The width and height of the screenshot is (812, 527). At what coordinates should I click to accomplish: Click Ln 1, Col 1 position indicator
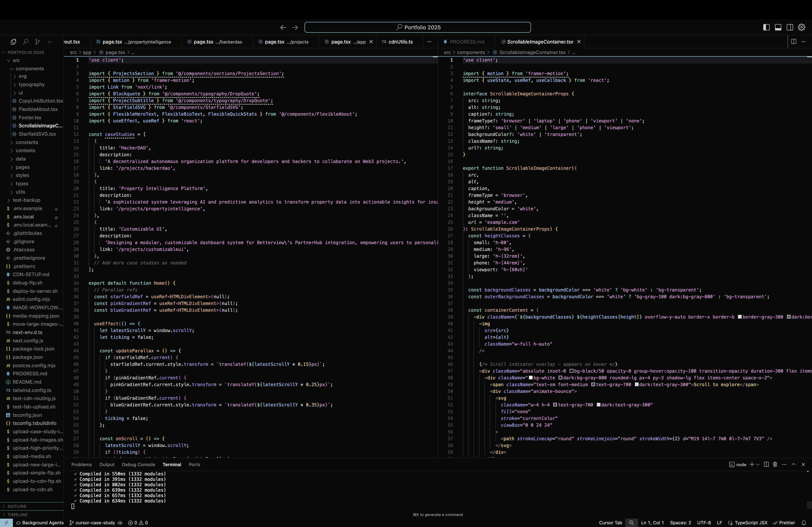tap(652, 523)
